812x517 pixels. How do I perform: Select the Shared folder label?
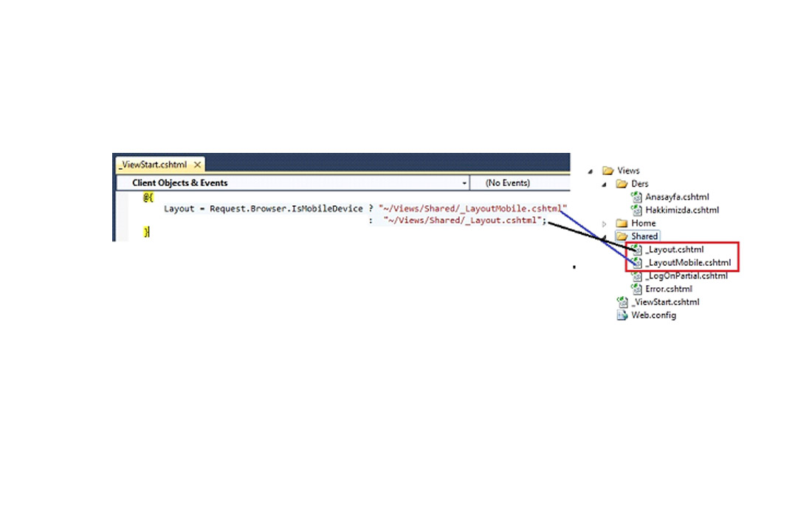pos(644,236)
